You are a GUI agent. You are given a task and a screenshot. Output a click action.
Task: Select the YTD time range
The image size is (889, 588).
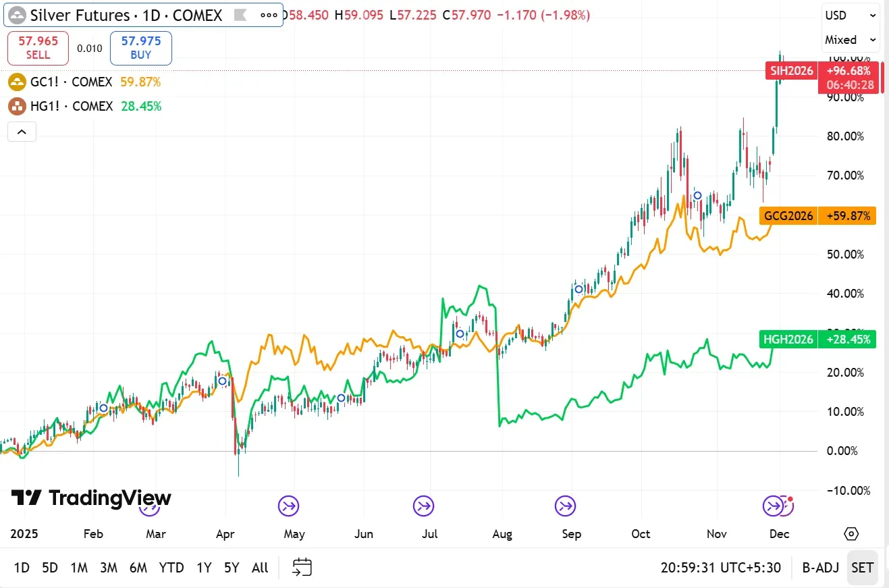[171, 568]
